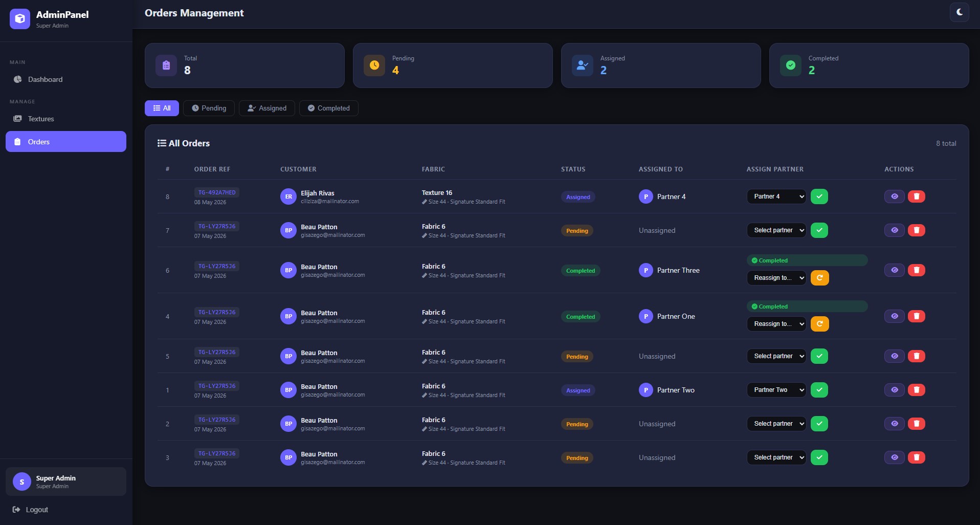
Task: Click the '8 total' count label
Action: tap(946, 143)
